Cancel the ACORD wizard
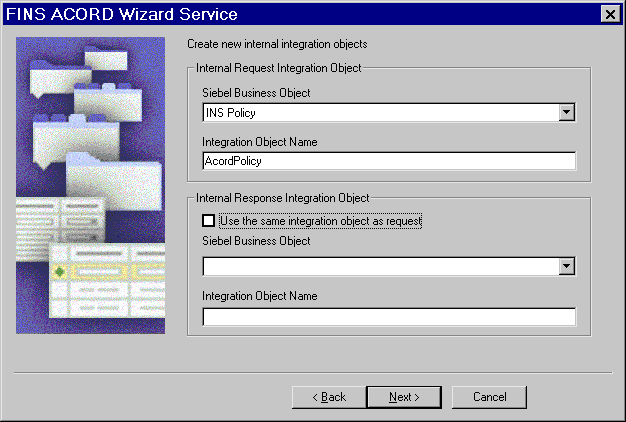 click(x=489, y=397)
